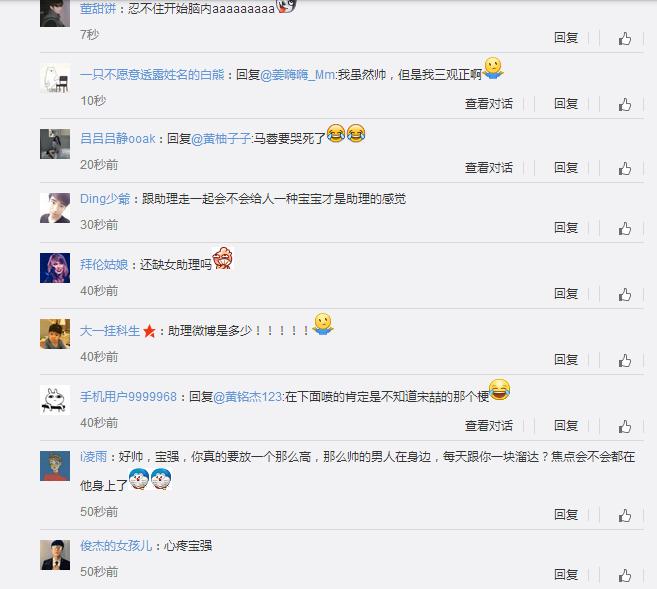Open the @黄柚子子 mention link
Image resolution: width=657 pixels, height=589 pixels.
point(221,139)
